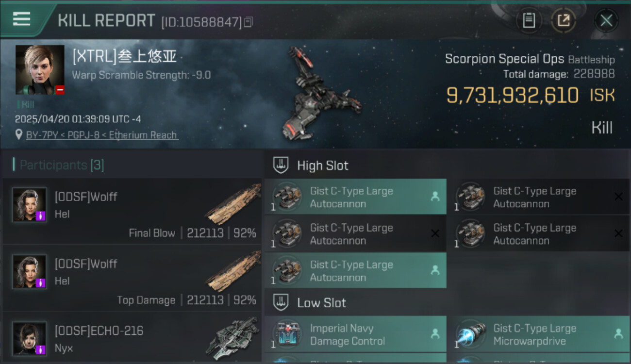Viewport: 631px width, 364px height.
Task: Select Scorpion Special Ops ship image
Action: coord(321,93)
